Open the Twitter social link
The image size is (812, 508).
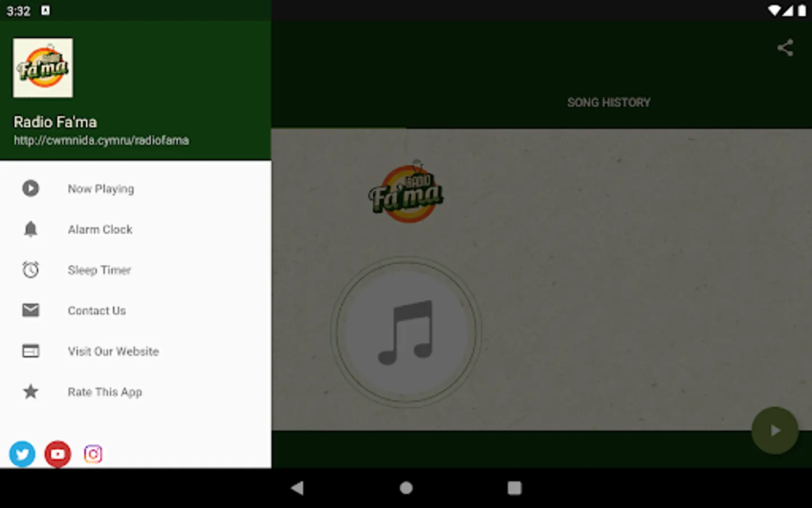click(22, 454)
